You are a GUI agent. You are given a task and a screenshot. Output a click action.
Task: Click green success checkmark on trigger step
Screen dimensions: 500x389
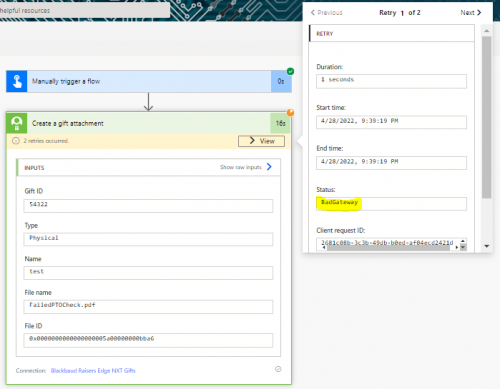click(x=290, y=71)
